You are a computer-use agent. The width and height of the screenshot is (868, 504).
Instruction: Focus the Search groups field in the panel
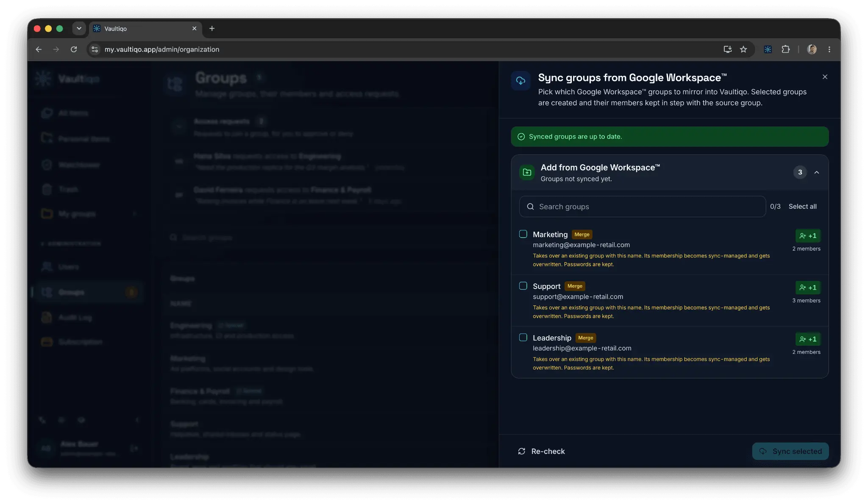pyautogui.click(x=642, y=207)
